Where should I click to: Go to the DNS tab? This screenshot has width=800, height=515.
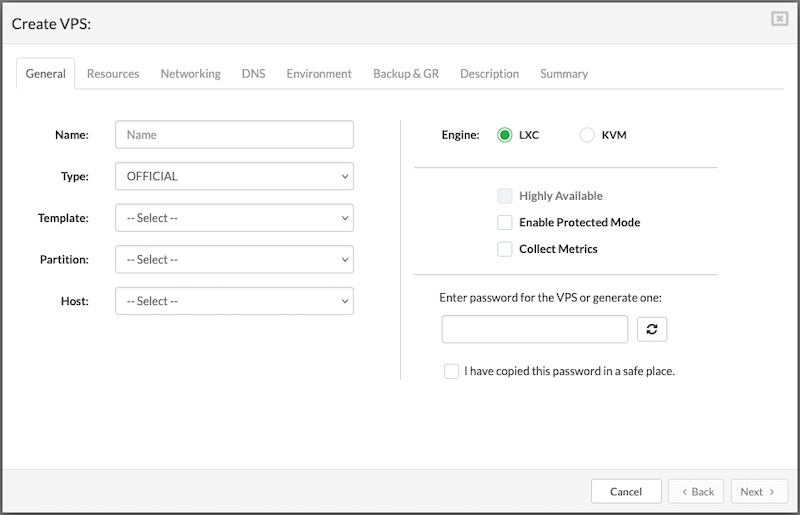(x=253, y=74)
